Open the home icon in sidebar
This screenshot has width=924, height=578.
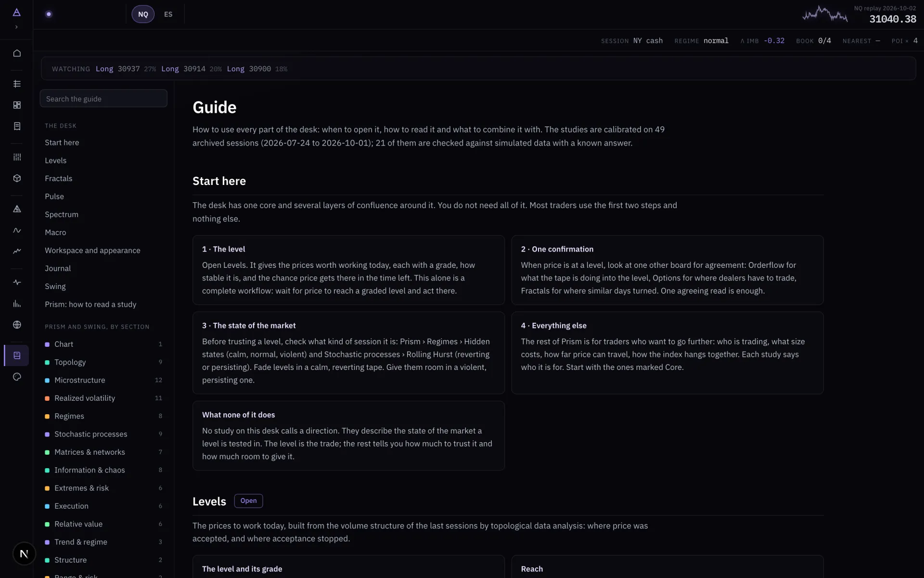click(17, 53)
